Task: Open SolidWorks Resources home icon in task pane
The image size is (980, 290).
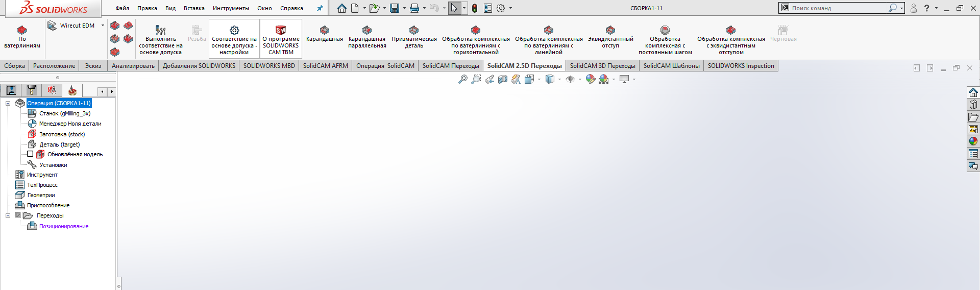Action: pyautogui.click(x=973, y=92)
